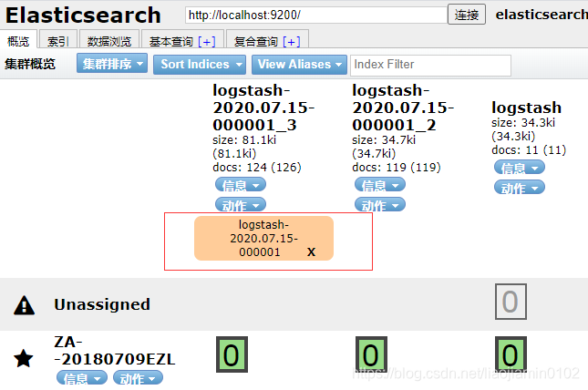
Task: Click the 'docs: 124 (126)' text
Action: pyautogui.click(x=257, y=168)
